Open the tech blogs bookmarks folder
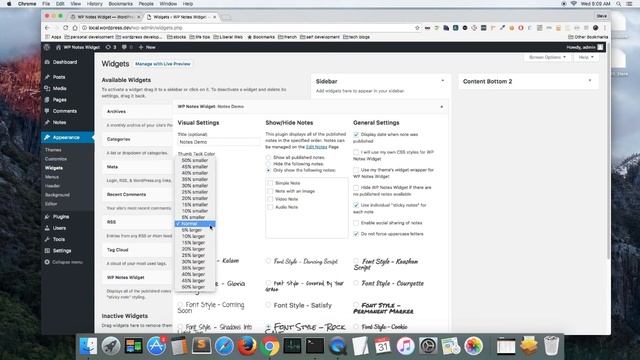This screenshot has height=360, width=640. (x=356, y=37)
